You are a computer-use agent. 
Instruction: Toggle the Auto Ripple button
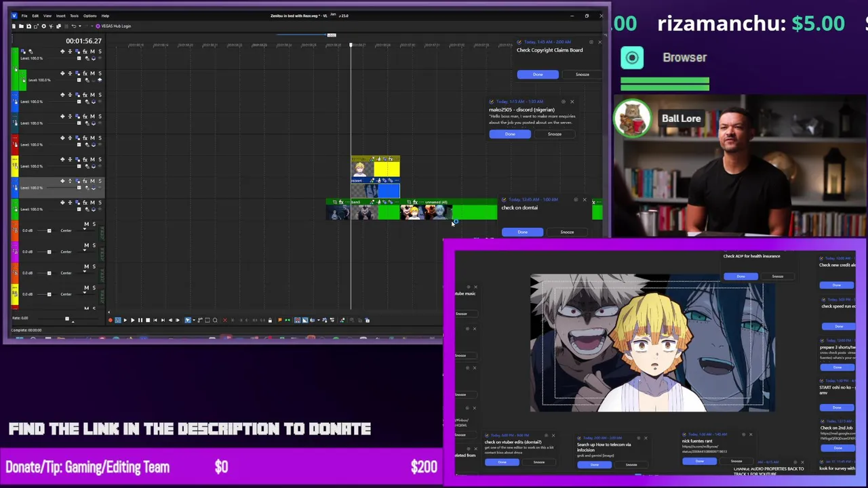(312, 320)
